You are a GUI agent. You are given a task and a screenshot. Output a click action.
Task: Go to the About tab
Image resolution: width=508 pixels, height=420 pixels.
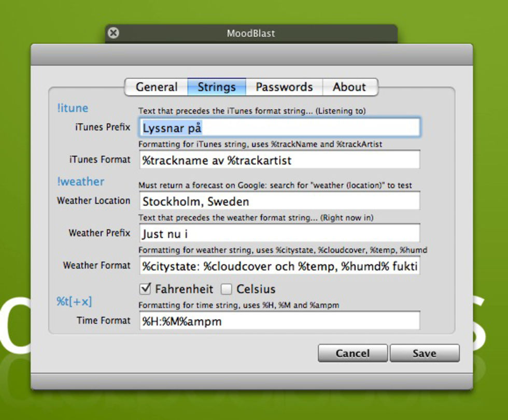pyautogui.click(x=349, y=87)
